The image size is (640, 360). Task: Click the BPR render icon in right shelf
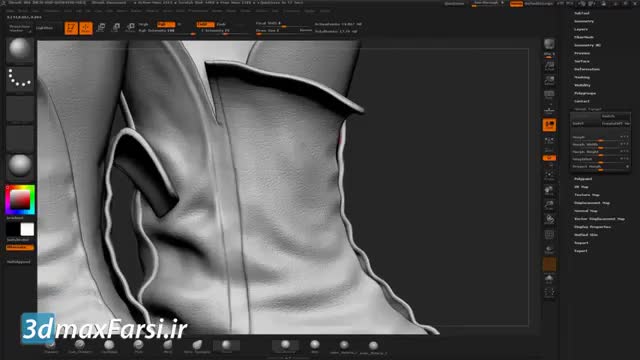pos(549,44)
